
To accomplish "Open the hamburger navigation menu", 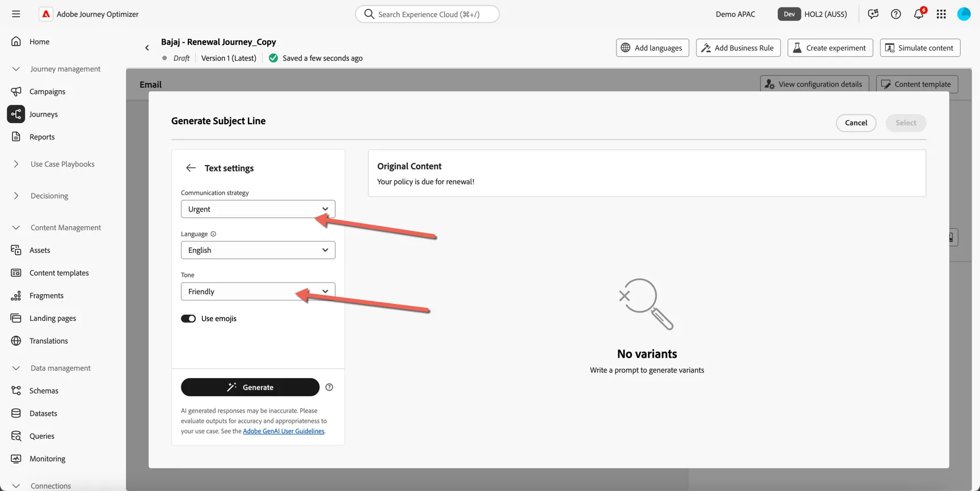I will 16,14.
